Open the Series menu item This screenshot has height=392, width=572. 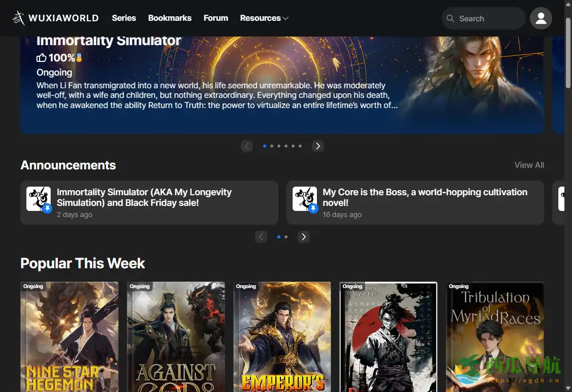click(124, 18)
